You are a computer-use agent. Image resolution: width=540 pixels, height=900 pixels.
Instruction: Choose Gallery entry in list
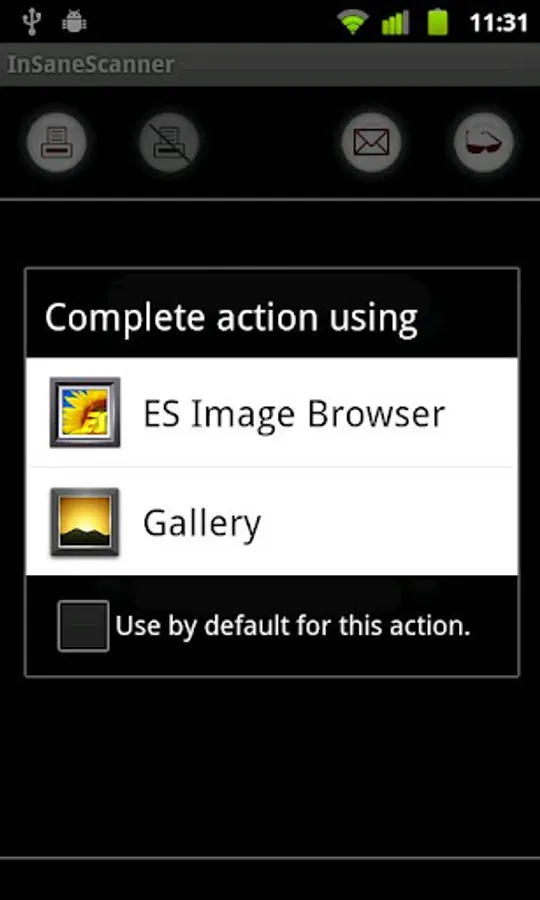(272, 522)
